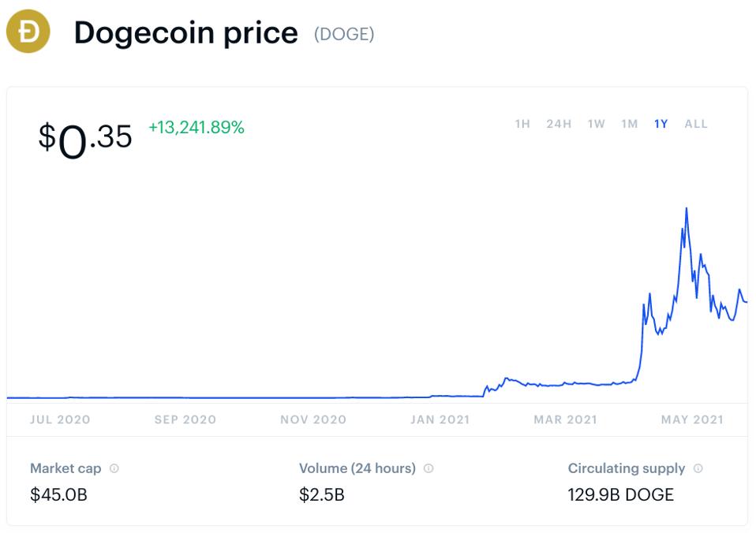This screenshot has height=533, width=756.
Task: Click the +13,241.89% percentage change
Action: 196,127
